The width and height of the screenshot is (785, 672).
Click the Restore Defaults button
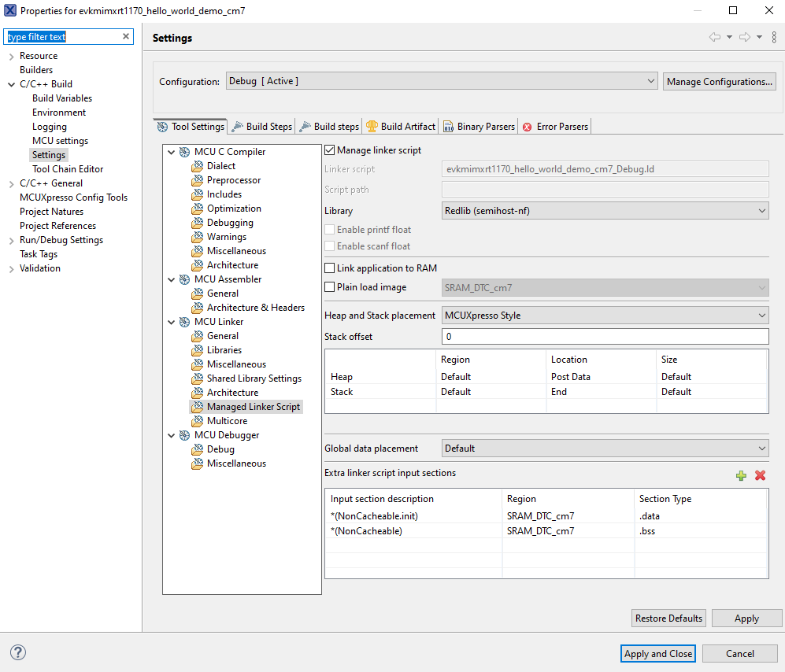click(x=668, y=618)
